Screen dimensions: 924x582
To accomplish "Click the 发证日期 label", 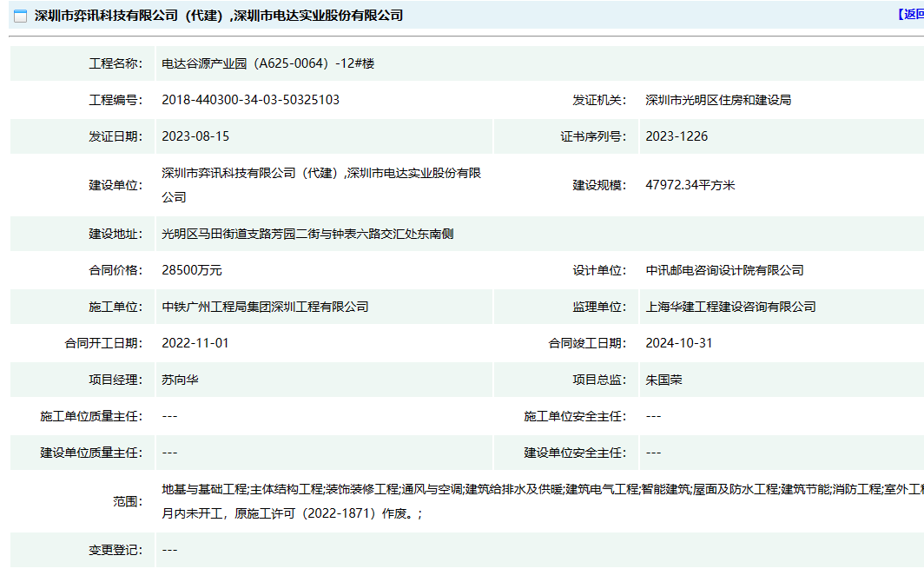I will coord(115,136).
